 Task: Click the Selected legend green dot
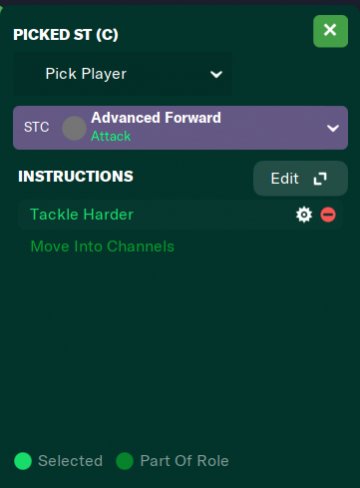pyautogui.click(x=23, y=461)
